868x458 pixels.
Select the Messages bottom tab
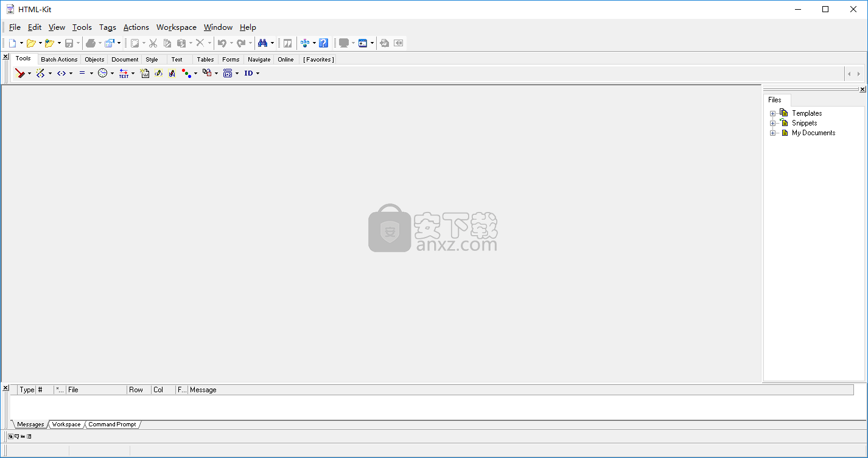pos(30,425)
